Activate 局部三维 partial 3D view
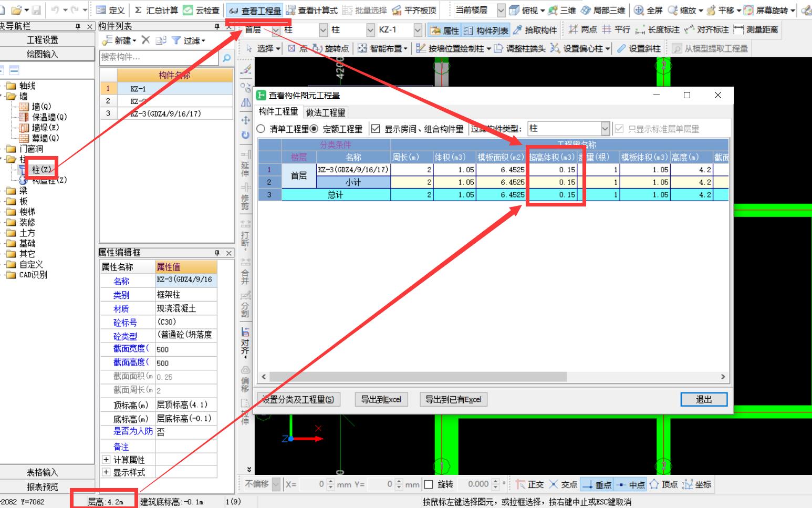 [602, 10]
